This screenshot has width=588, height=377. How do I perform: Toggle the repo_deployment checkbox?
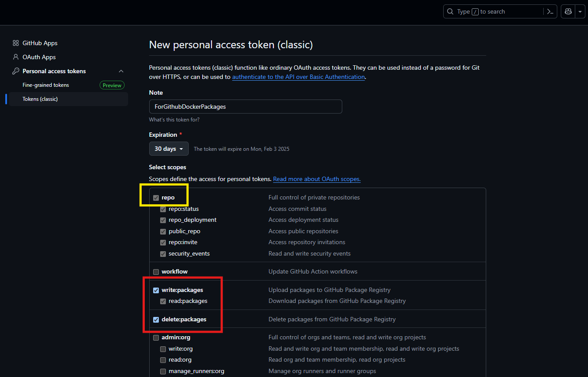point(163,220)
